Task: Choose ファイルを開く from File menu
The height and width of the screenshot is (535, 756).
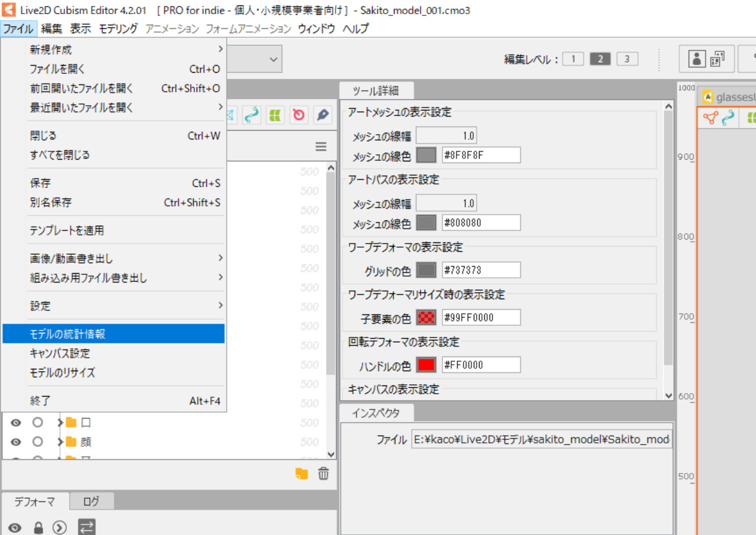Action: (113, 69)
